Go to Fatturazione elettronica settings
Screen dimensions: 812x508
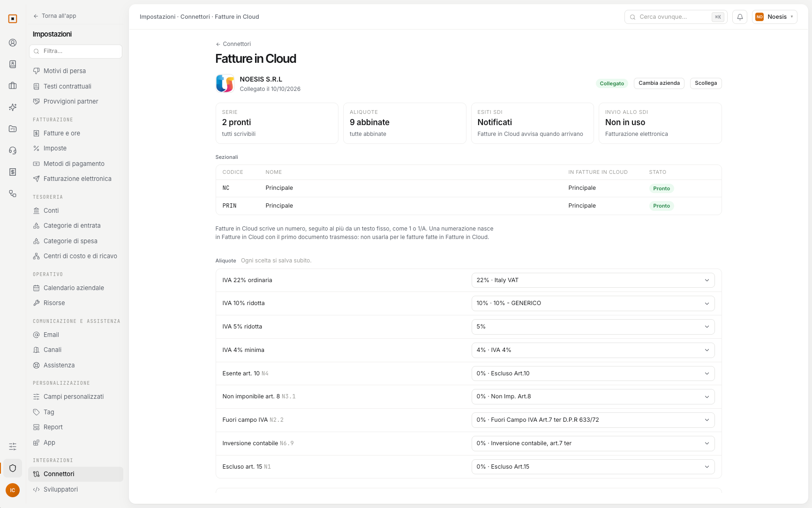[75, 179]
